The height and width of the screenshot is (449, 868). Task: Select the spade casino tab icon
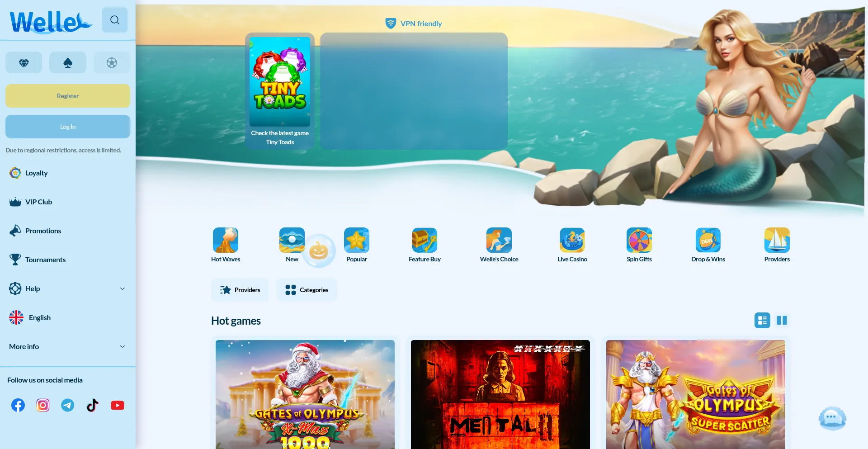(x=68, y=62)
